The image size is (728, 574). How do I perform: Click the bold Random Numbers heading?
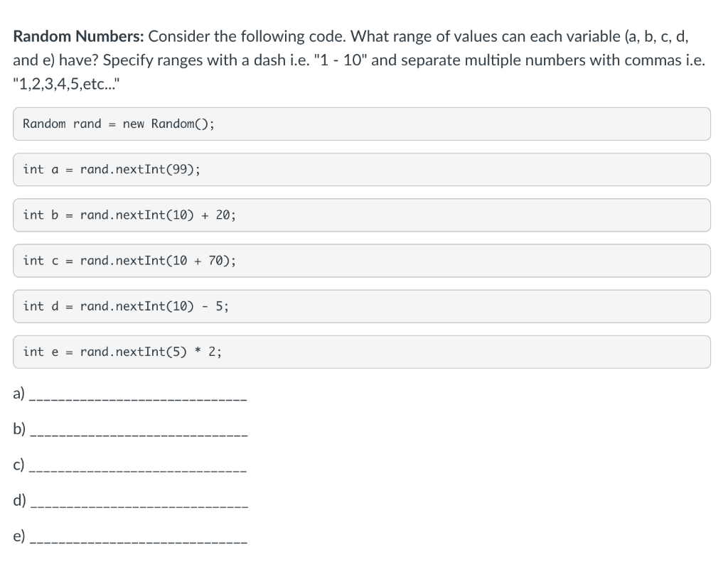(x=78, y=36)
